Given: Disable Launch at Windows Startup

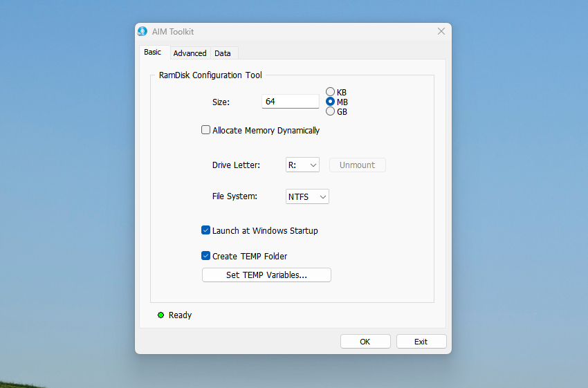Looking at the screenshot, I should pyautogui.click(x=206, y=230).
